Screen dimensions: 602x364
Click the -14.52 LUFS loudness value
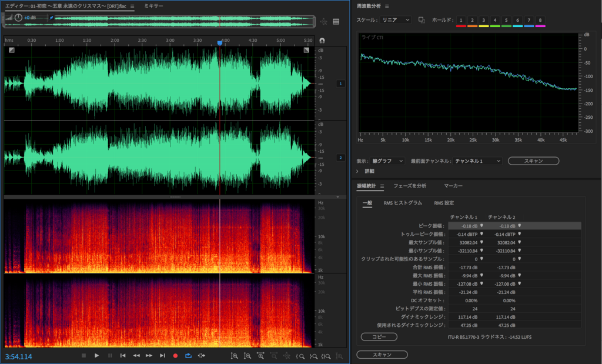point(520,337)
